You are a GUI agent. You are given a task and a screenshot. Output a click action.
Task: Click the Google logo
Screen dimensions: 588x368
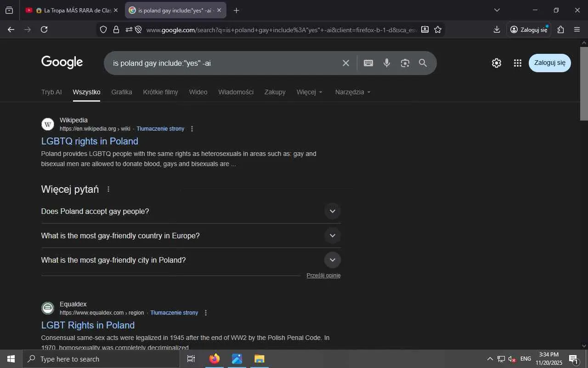coord(62,62)
